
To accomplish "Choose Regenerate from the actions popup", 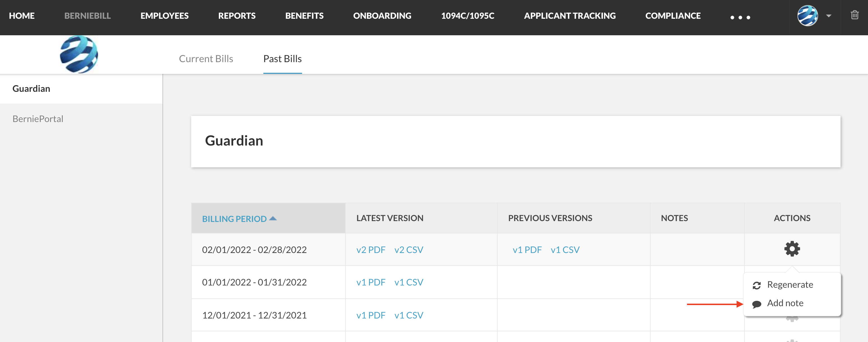I will [x=790, y=284].
